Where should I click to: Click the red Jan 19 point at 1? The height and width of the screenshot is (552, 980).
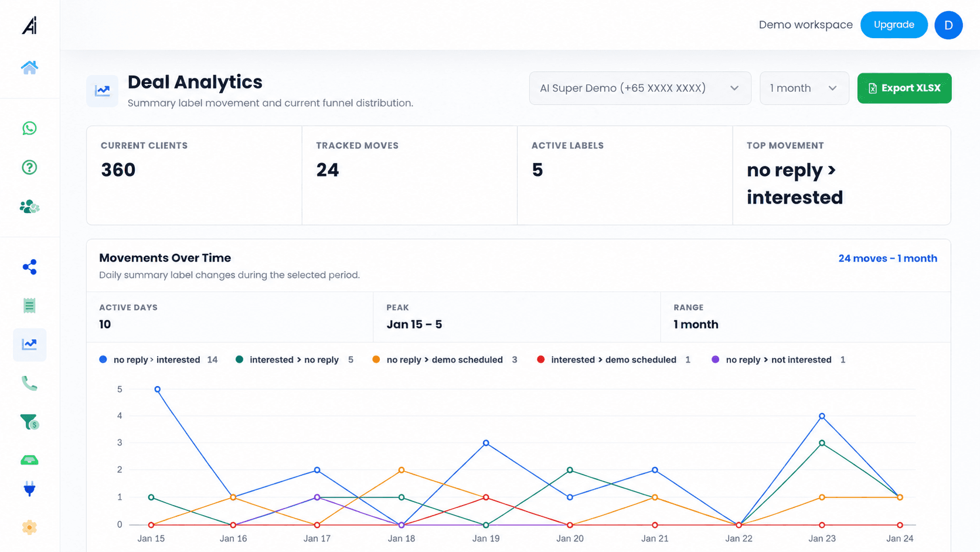(x=486, y=497)
